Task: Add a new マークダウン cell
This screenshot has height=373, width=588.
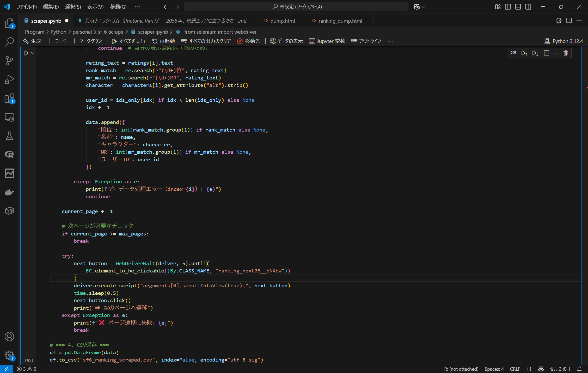Action: point(87,41)
